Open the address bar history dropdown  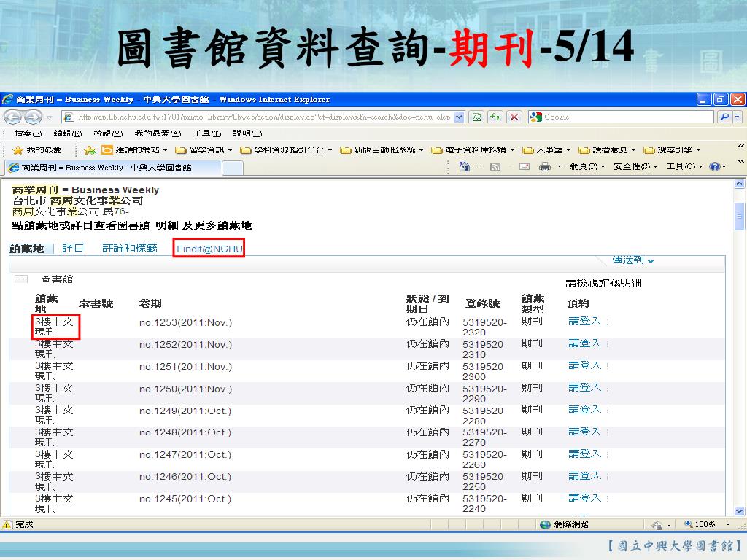tap(459, 117)
